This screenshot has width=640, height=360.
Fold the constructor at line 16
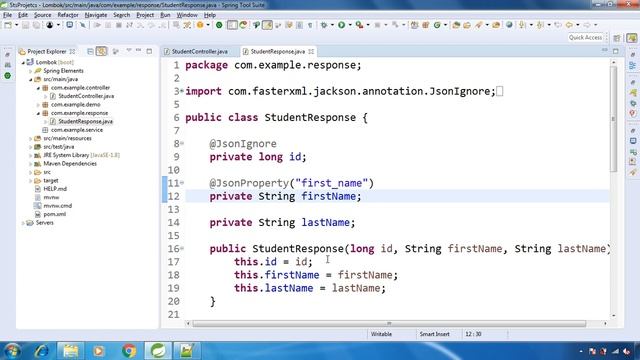tap(182, 249)
